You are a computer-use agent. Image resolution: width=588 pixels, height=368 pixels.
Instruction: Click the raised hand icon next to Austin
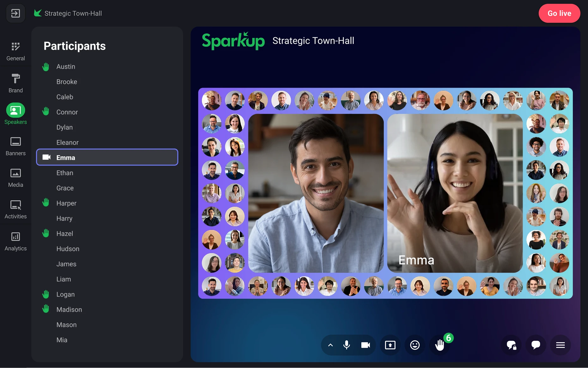[46, 67]
